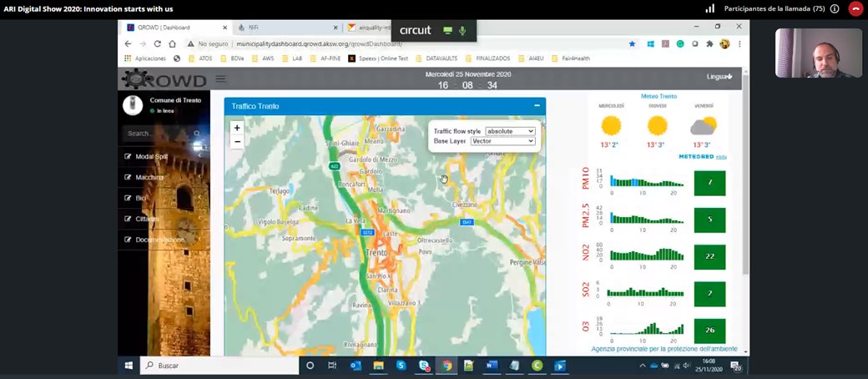The image size is (868, 379).
Task: Open the Aplicaciones apps shortcut
Action: click(x=145, y=58)
